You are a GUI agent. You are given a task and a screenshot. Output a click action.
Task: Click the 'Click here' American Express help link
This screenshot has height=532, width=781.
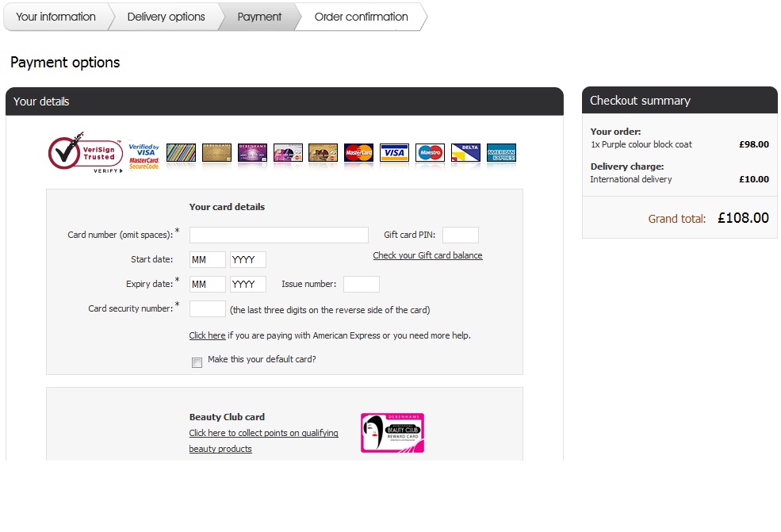pos(207,335)
